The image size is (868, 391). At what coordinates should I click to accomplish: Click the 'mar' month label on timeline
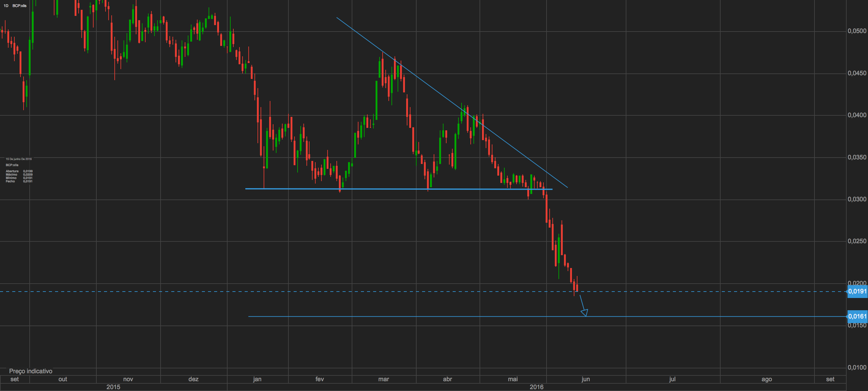[x=384, y=379]
